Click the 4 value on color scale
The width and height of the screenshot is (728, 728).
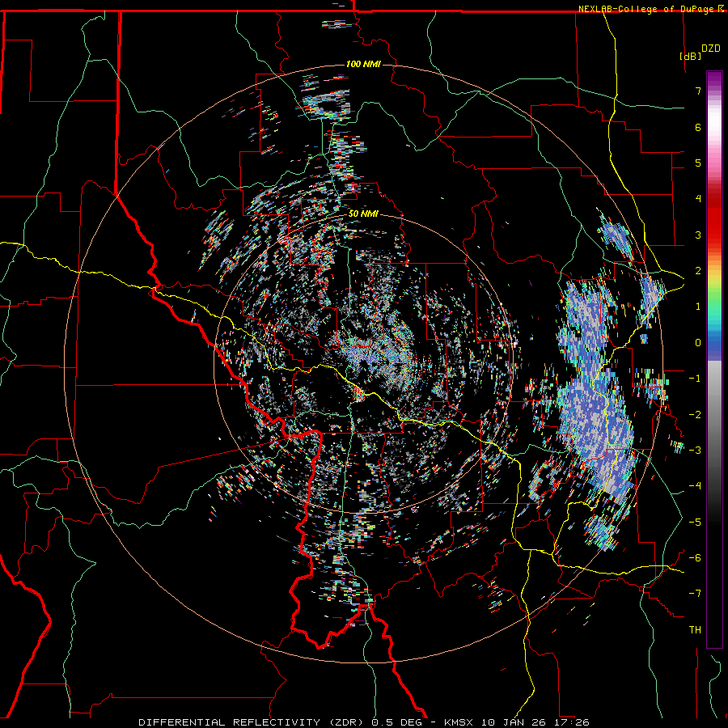tap(698, 199)
